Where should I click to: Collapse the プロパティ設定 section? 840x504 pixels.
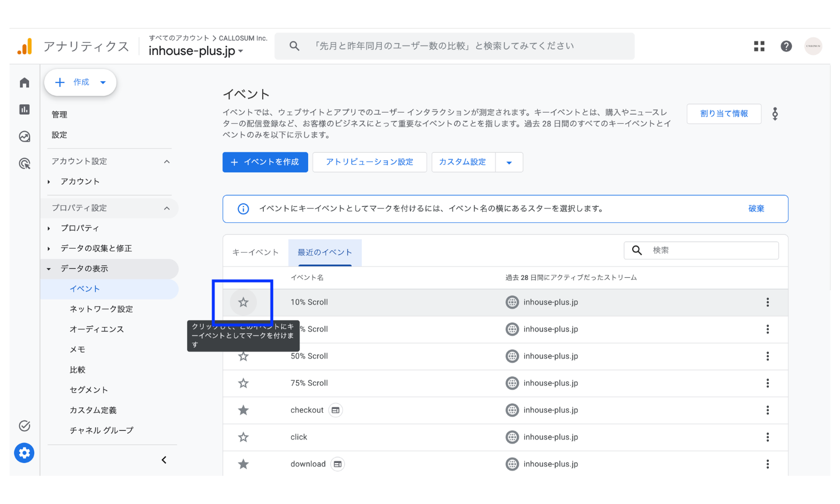pyautogui.click(x=166, y=208)
